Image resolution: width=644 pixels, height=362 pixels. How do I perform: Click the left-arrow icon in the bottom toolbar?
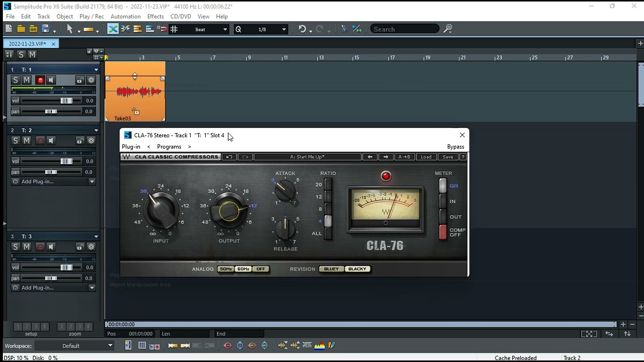coord(173,345)
